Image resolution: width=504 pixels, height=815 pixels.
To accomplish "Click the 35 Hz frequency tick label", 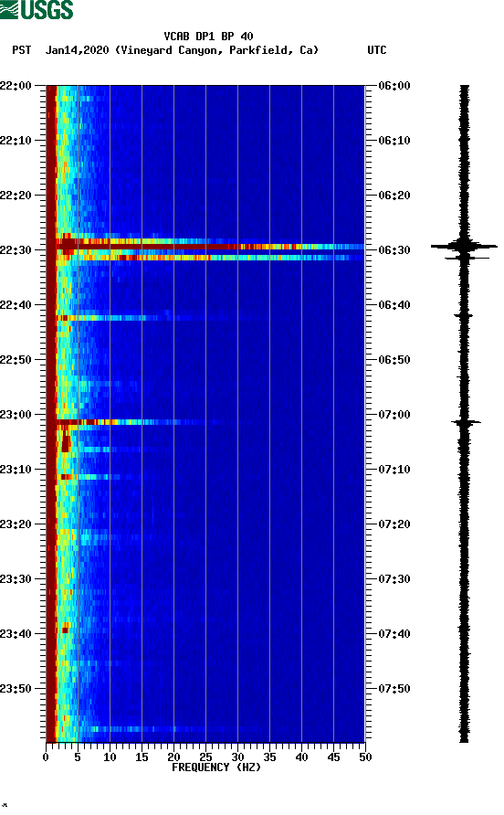I will [269, 757].
